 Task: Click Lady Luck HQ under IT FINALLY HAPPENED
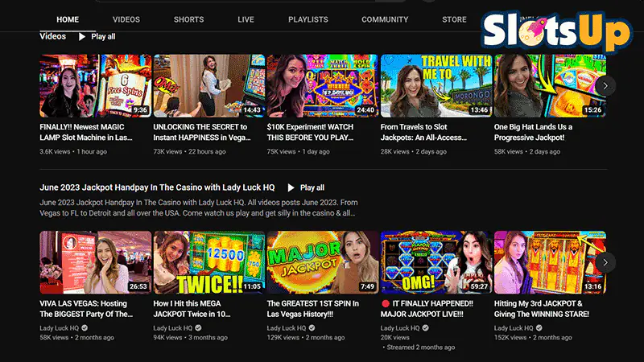pyautogui.click(x=400, y=328)
